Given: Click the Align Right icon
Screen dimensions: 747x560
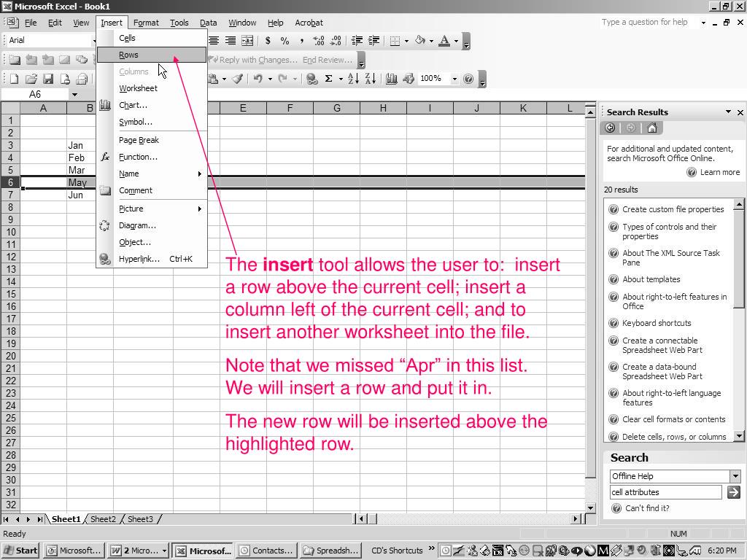Looking at the screenshot, I should pyautogui.click(x=231, y=41).
